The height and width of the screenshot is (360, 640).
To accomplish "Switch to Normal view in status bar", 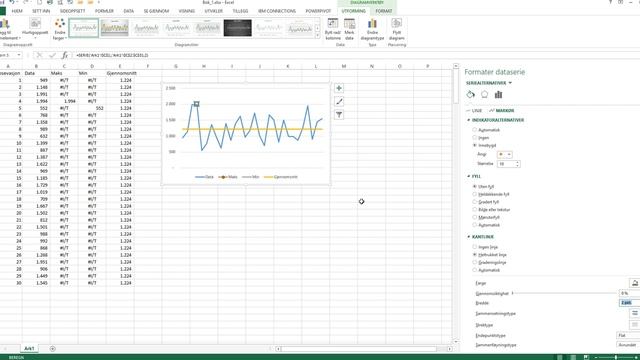I will point(560,357).
